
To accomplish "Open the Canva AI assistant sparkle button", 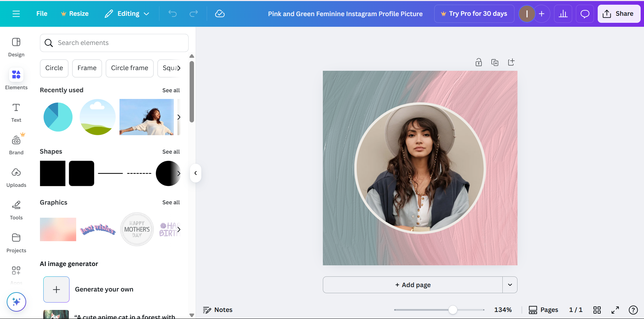I will click(16, 302).
